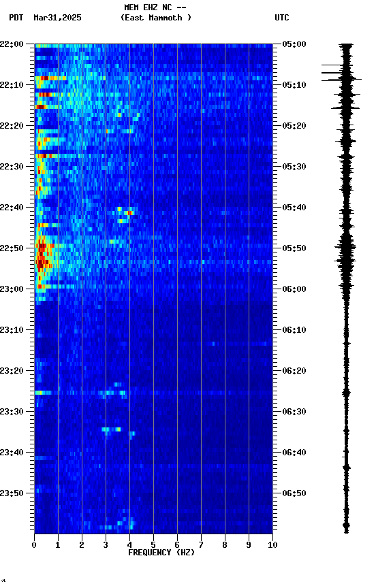Viewport: 376px width, 588px height.
Task: Click the 'UTC' timezone label
Action: coord(282,18)
